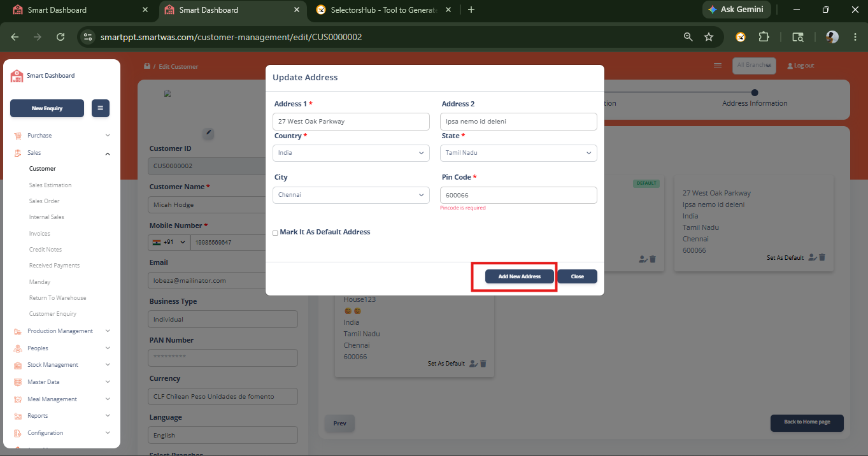Toggle the hamburger menu beside New Enquiry
The width and height of the screenshot is (868, 456).
point(101,108)
